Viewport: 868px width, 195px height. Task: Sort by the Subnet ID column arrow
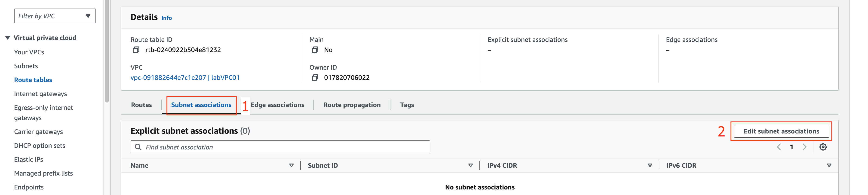470,166
